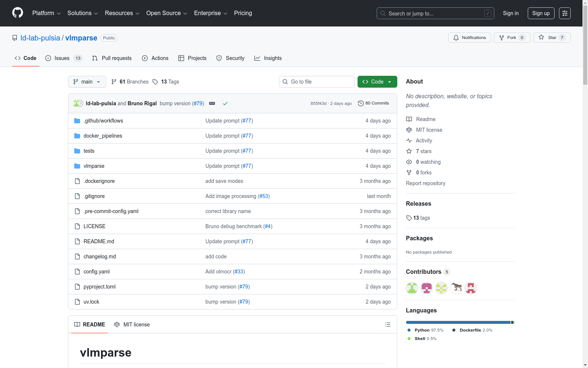Click the .dockerignore file icon
This screenshot has width=588, height=368.
tap(77, 181)
